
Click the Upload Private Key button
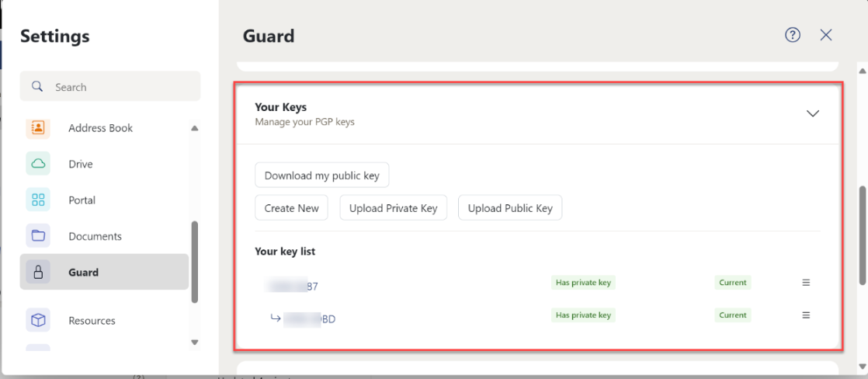point(393,208)
